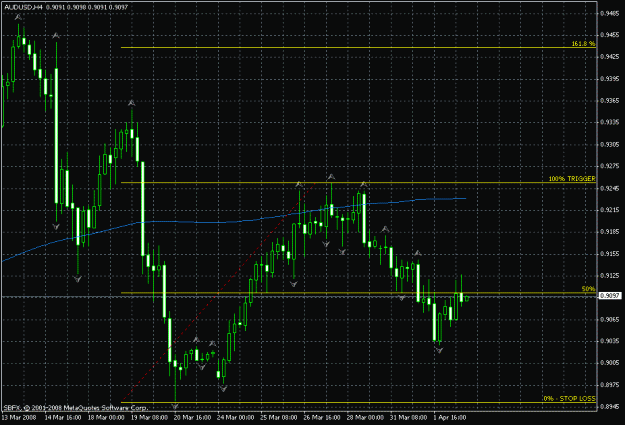The height and width of the screenshot is (425, 625).
Task: Click price axis value 0.9155
Action: point(610,254)
